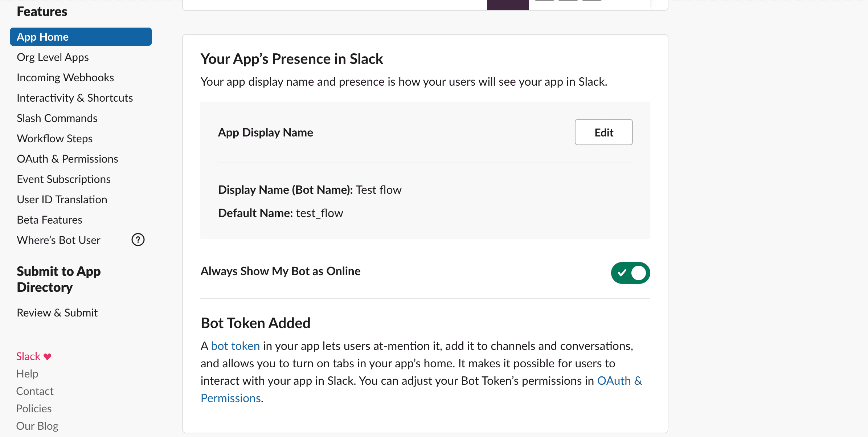
Task: Click Edit for App Display Name
Action: pyautogui.click(x=603, y=132)
